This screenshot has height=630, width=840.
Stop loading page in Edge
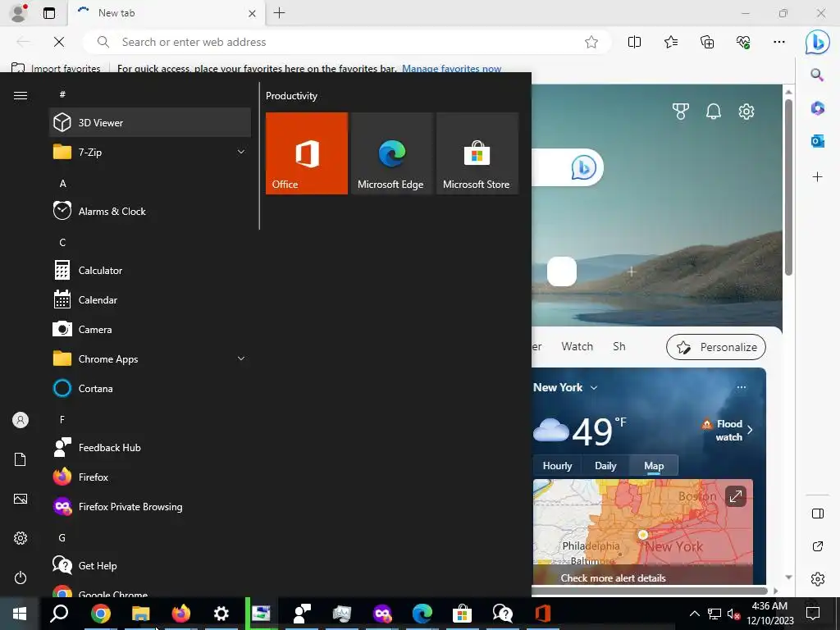click(x=59, y=42)
